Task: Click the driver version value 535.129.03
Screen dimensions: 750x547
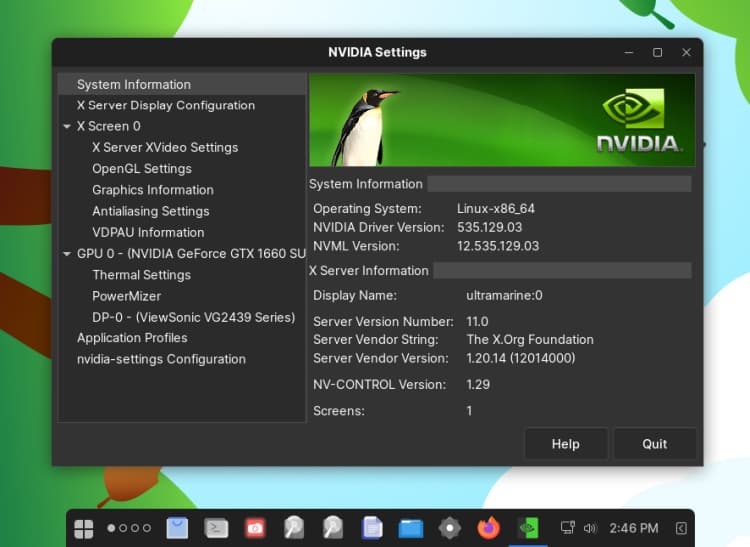Action: (x=489, y=227)
